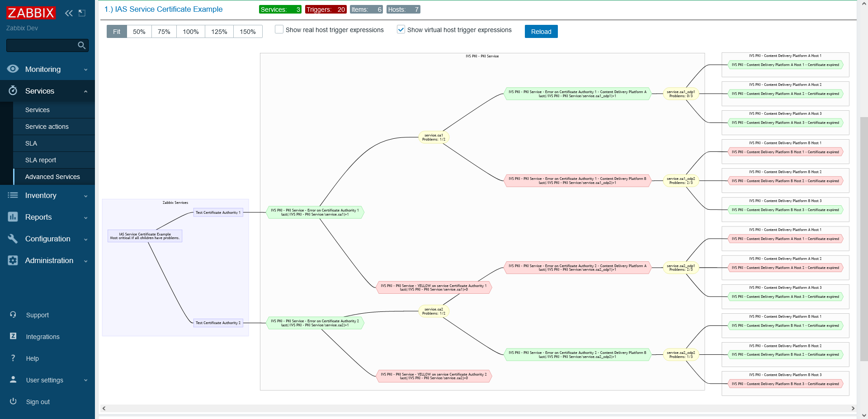Click the Sign out power icon
868x419 pixels.
pyautogui.click(x=13, y=401)
